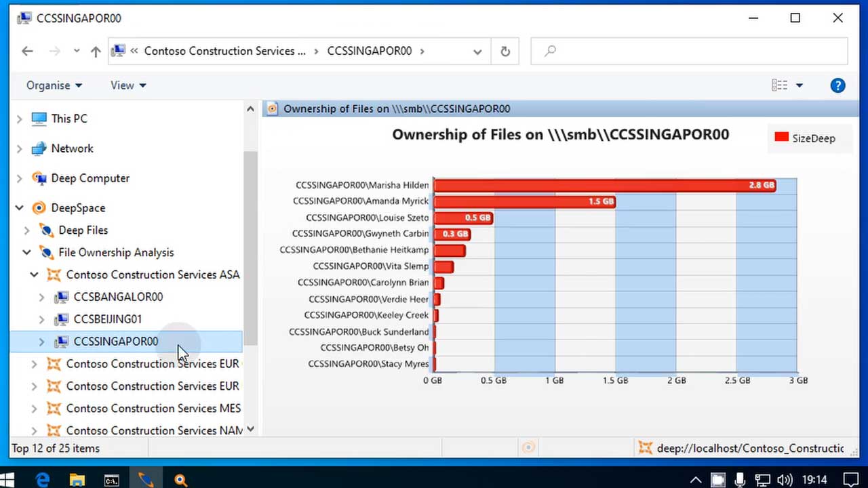Viewport: 868px width, 488px height.
Task: Open the Windows Start menu
Action: (8, 480)
